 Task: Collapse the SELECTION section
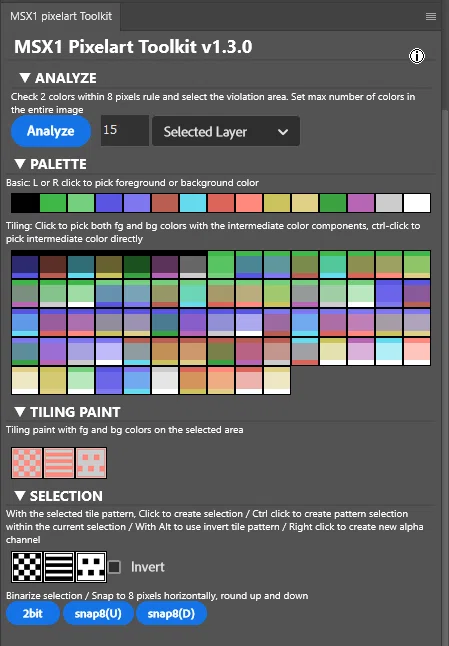click(x=20, y=496)
